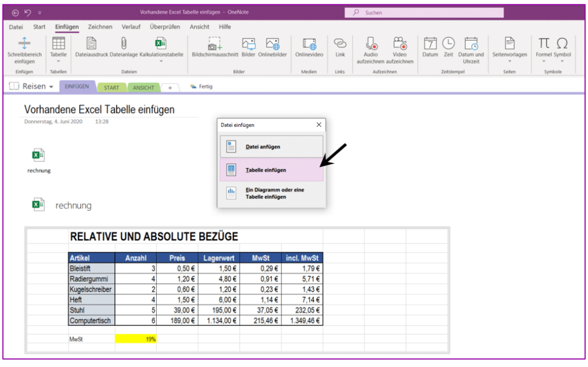Click the page title Vorhandene Excel Tabelle einfügen

point(99,110)
